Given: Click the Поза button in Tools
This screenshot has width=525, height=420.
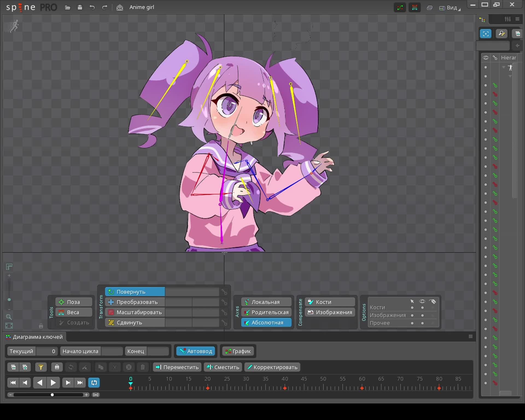Looking at the screenshot, I should 73,302.
